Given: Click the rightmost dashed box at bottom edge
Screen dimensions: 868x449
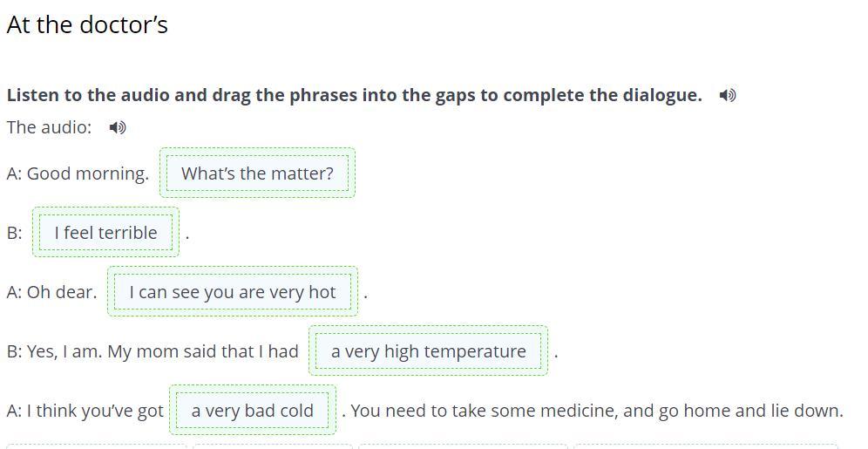Looking at the screenshot, I should click(x=704, y=446).
